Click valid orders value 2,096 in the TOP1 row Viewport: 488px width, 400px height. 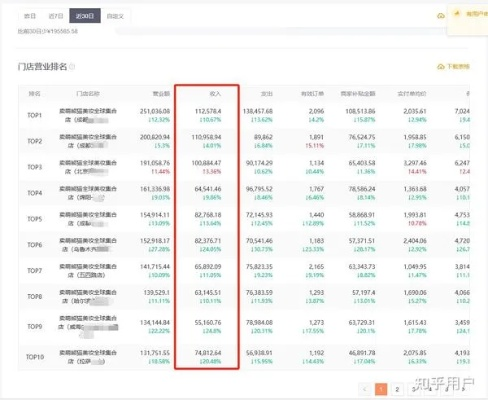(316, 111)
